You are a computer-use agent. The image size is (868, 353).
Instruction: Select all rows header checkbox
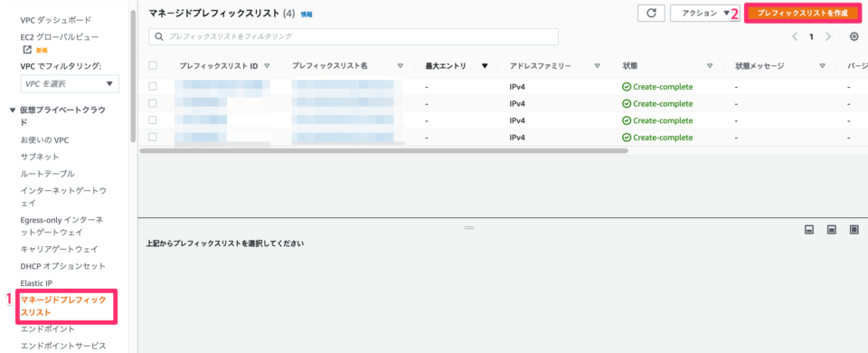pos(153,65)
